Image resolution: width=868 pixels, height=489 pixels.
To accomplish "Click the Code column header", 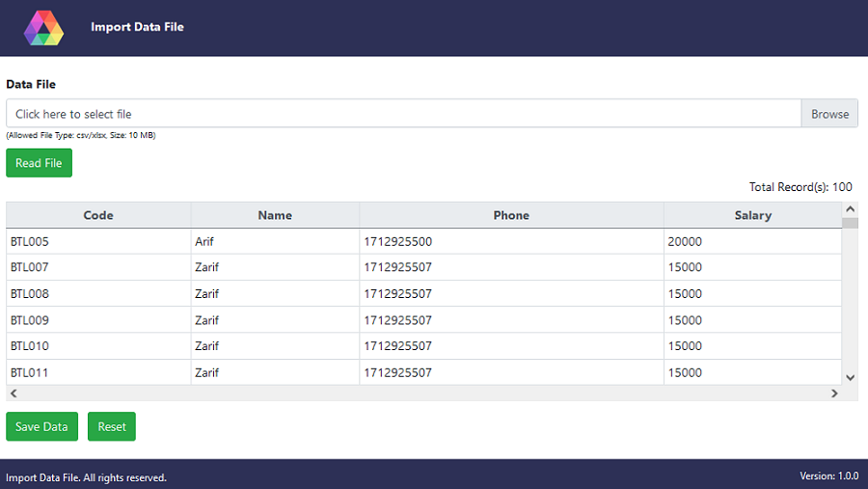I will tap(98, 215).
